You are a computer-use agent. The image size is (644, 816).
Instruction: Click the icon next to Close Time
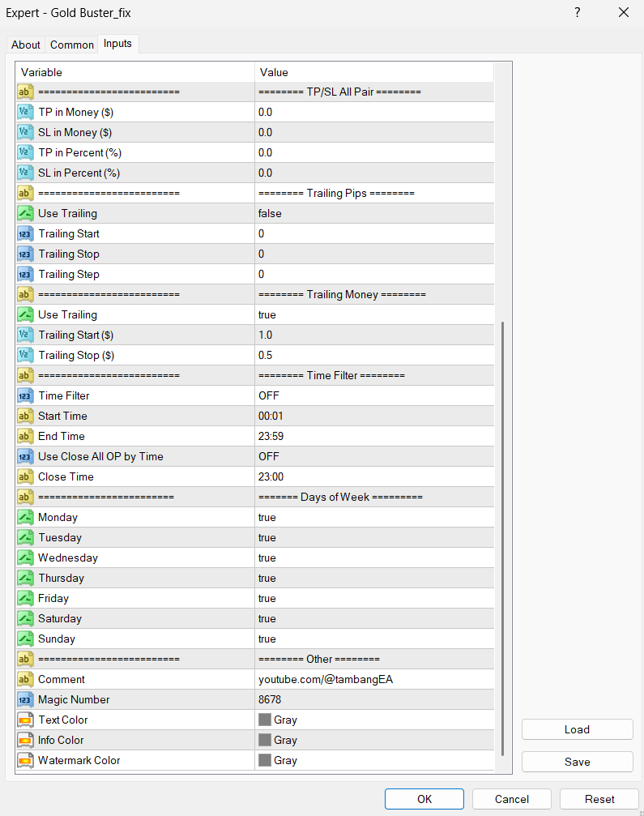coord(24,477)
